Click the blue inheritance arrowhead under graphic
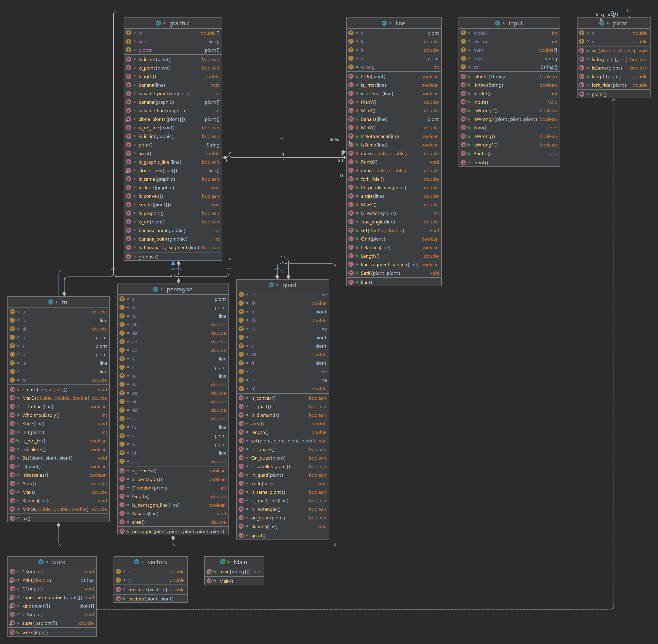Viewport: 658px width, 644px height. click(173, 263)
